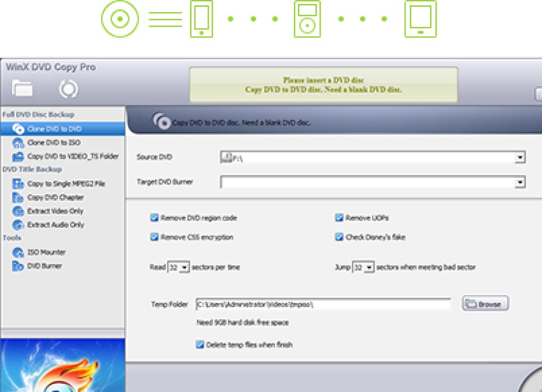Expand the Target DVD Burner dropdown
The height and width of the screenshot is (392, 542).
click(520, 182)
